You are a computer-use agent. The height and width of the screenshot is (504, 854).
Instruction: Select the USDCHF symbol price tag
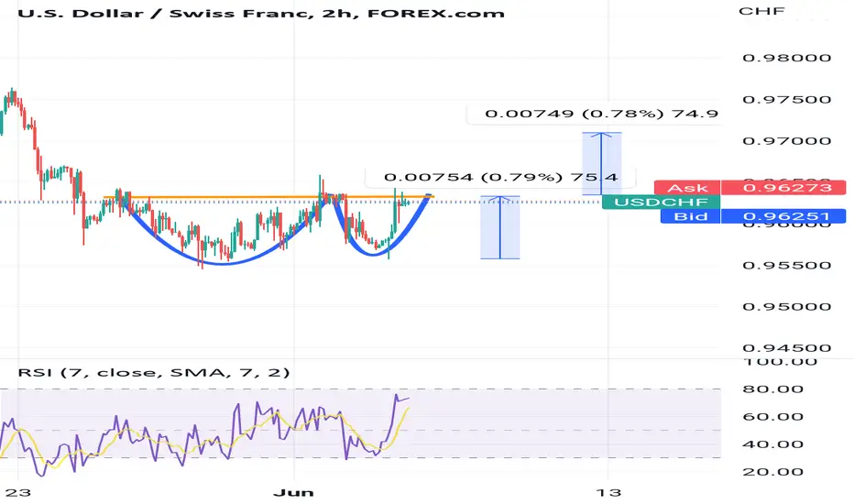click(661, 203)
